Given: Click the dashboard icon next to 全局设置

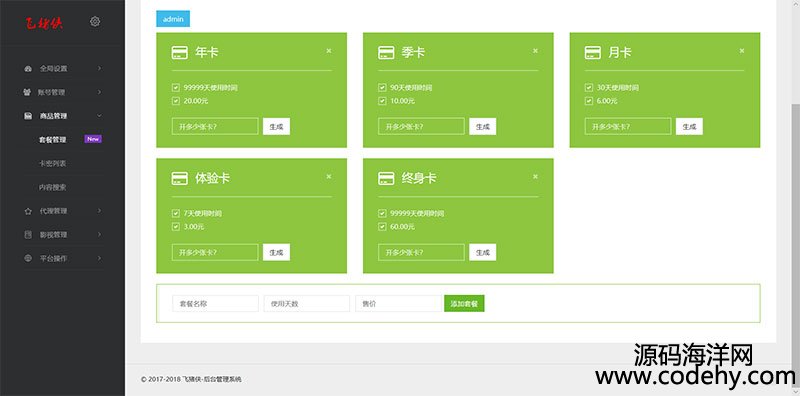Looking at the screenshot, I should click(28, 68).
